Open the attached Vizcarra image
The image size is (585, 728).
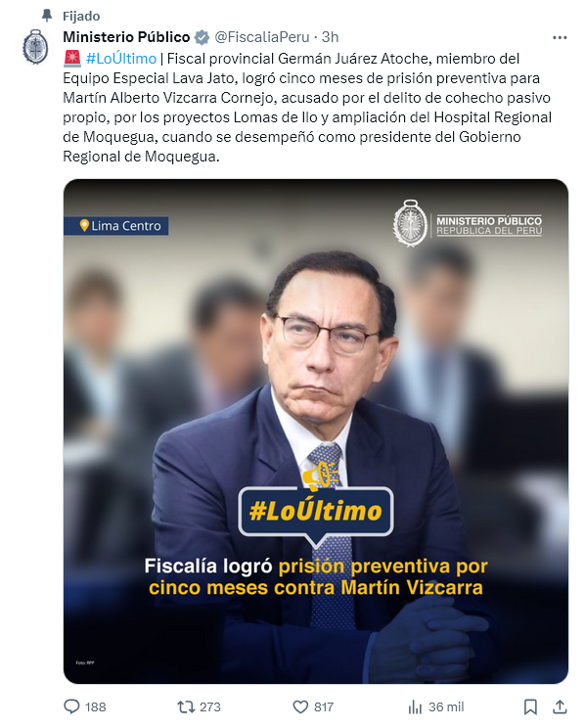click(316, 432)
